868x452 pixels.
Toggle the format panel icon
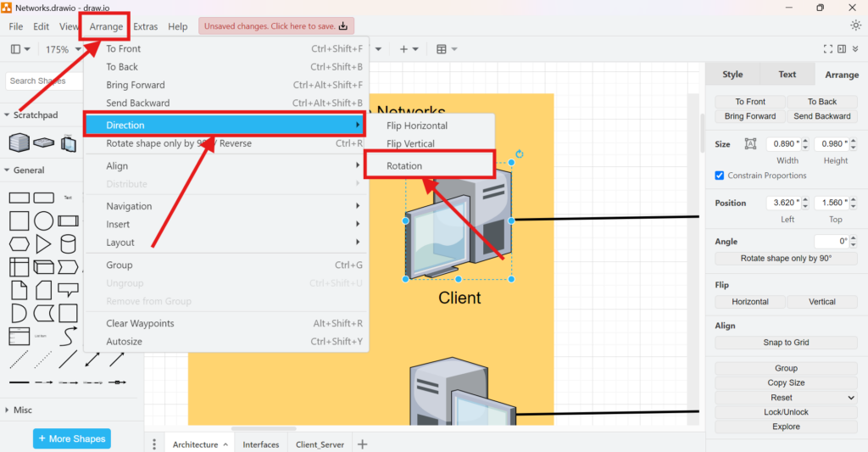tap(842, 49)
